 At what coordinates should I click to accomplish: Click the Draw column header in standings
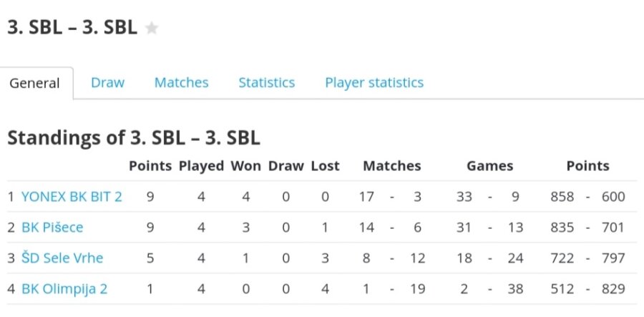pos(286,166)
